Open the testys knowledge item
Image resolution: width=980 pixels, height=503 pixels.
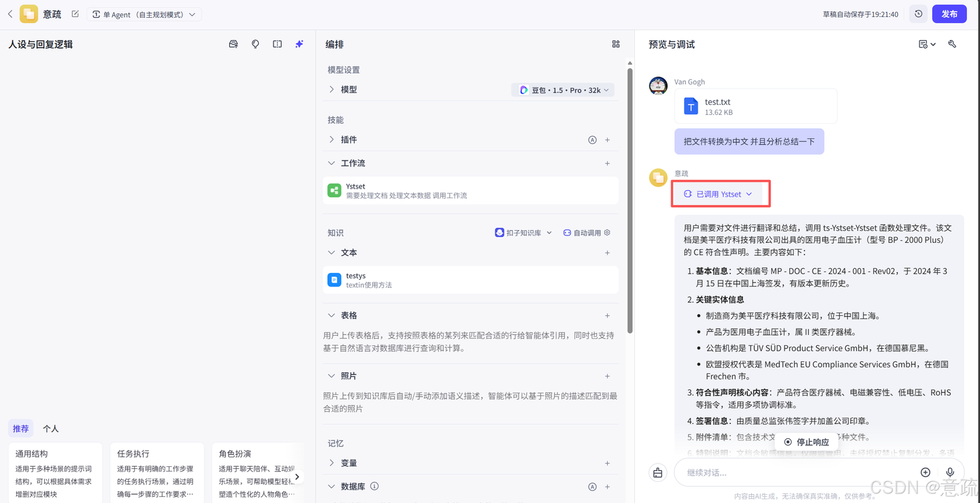(x=470, y=280)
